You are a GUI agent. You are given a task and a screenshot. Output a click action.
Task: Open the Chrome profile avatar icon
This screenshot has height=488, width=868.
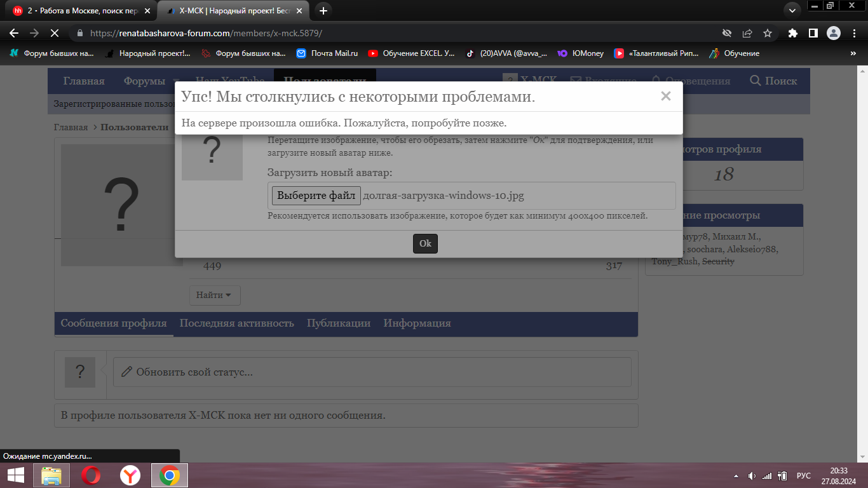[833, 33]
